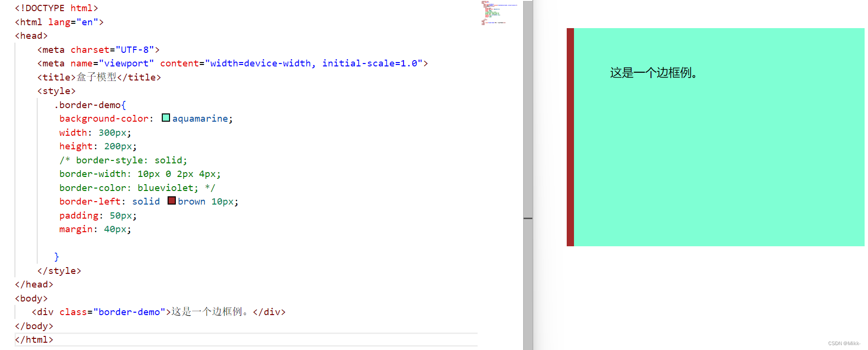The height and width of the screenshot is (350, 868).
Task: Click the border-left property name
Action: [x=90, y=202]
